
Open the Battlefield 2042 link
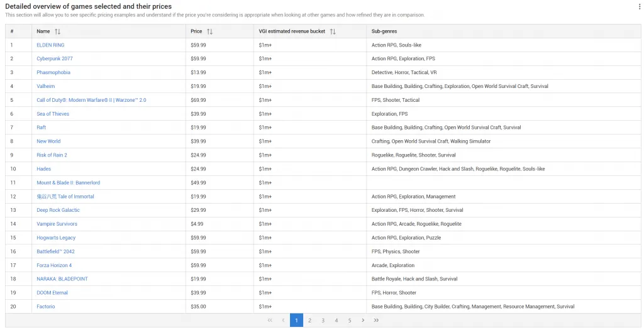point(55,251)
